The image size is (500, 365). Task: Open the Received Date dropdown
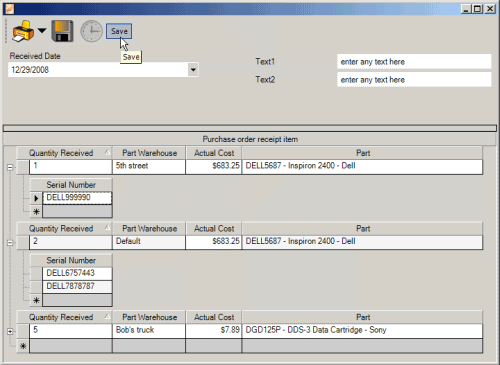pos(193,70)
